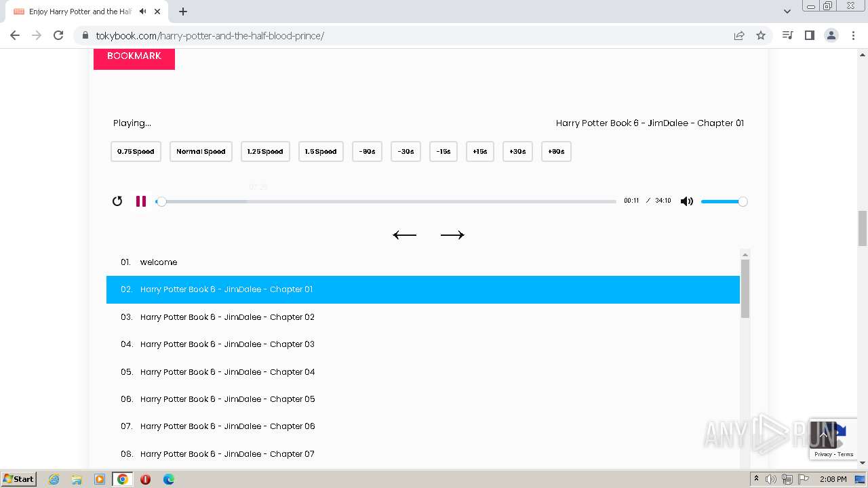Set playback to Normal Speed

(x=201, y=152)
